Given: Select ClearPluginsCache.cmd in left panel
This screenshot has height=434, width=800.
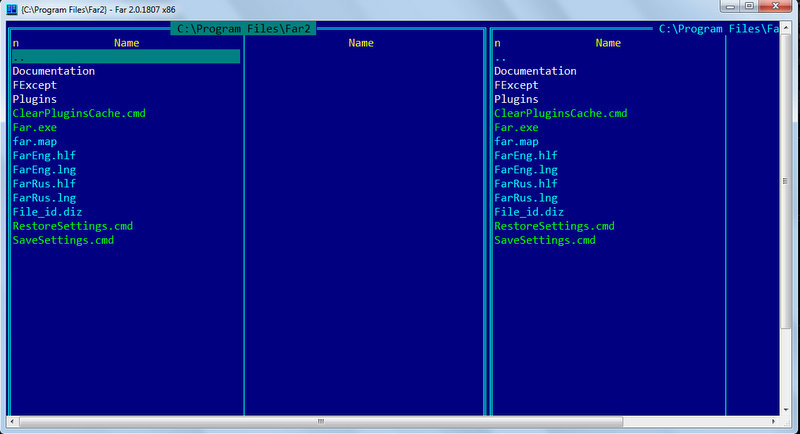Looking at the screenshot, I should [x=79, y=113].
